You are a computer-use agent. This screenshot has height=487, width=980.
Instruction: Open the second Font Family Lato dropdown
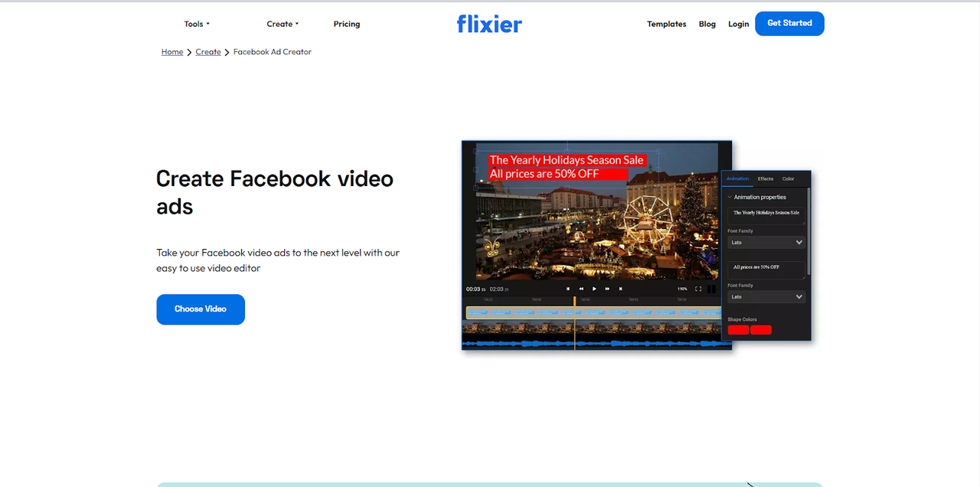766,296
